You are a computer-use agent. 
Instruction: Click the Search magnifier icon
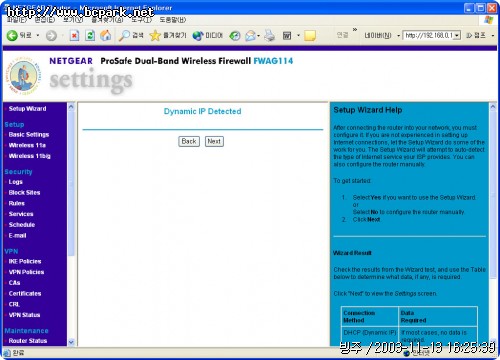(124, 35)
